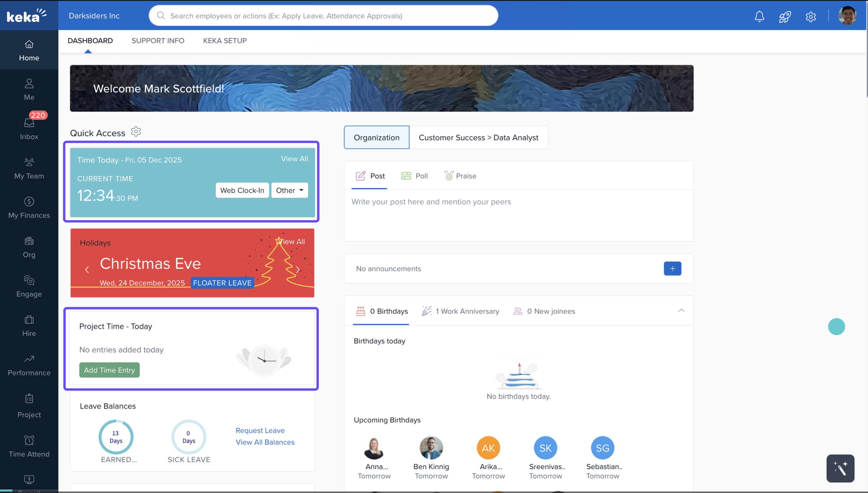Open the notifications bell icon

pyautogui.click(x=759, y=16)
